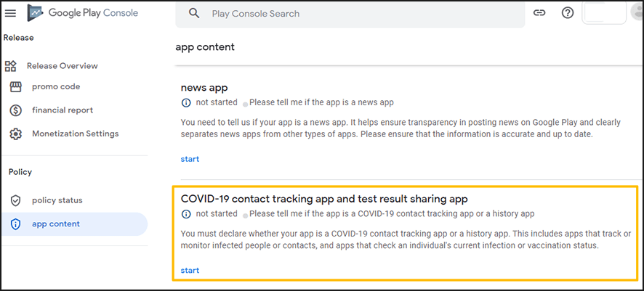Click the link chain icon
Viewport: 644px width, 291px height.
tap(539, 13)
